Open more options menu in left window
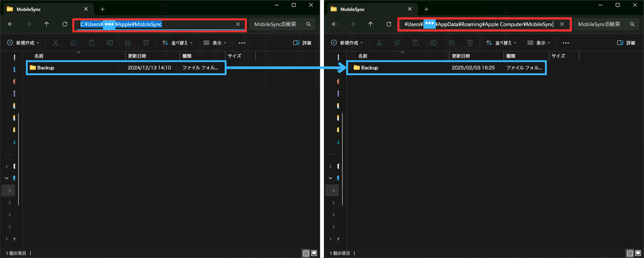Screen dimensions: 644x258 pos(242,43)
